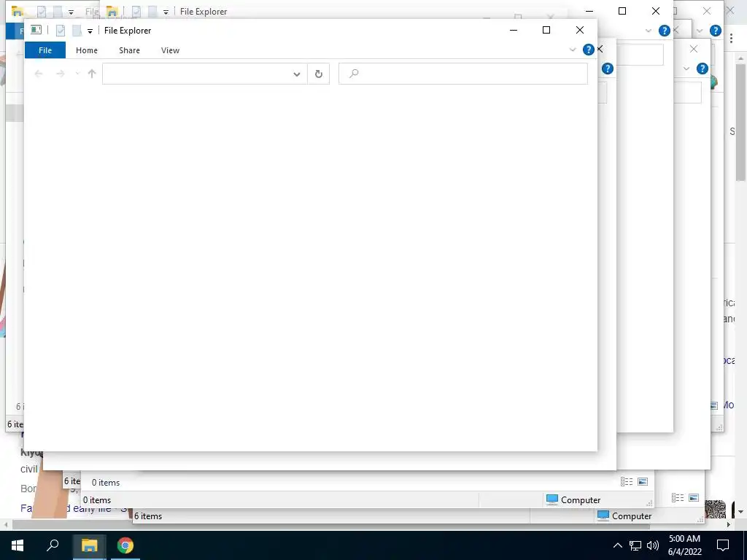Open taskbar search magnifier

[53, 545]
